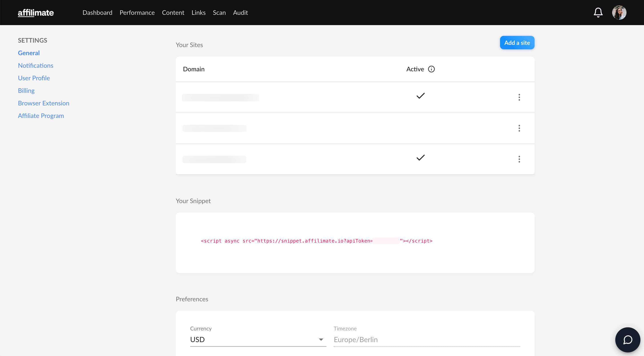Click the notification bell icon
This screenshot has height=356, width=644.
pyautogui.click(x=597, y=12)
